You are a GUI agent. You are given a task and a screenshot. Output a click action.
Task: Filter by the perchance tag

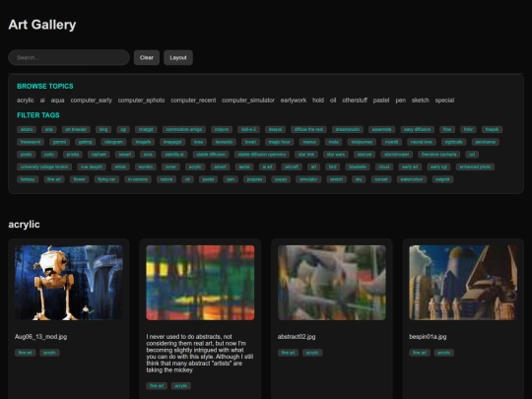click(x=485, y=142)
